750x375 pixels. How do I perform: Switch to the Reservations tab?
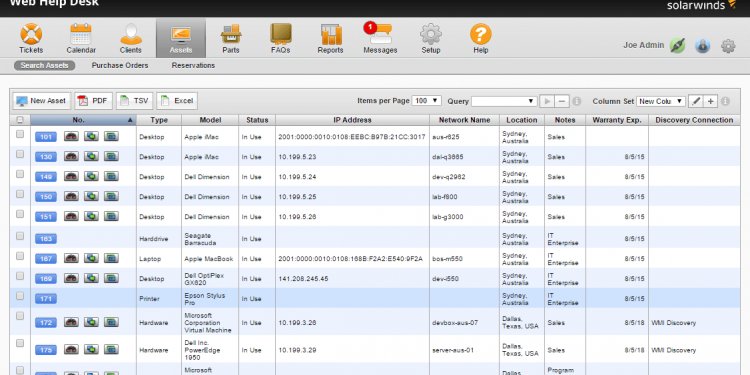tap(193, 66)
